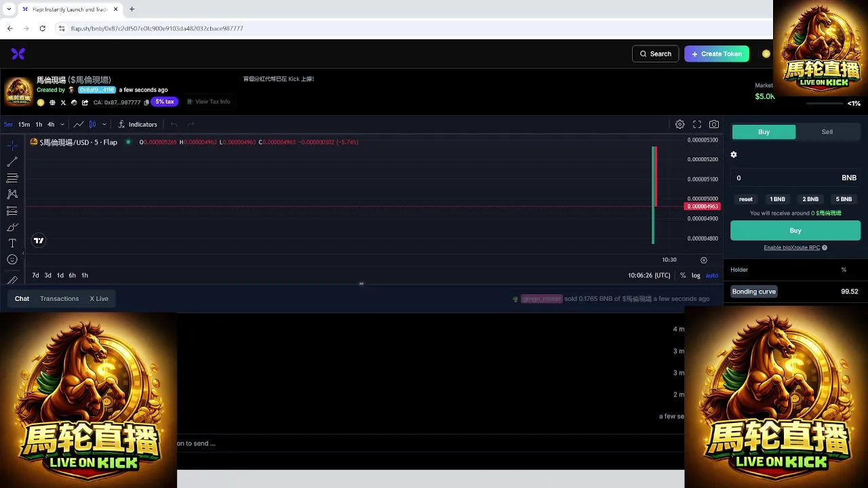Select the line chart style
This screenshot has width=868, height=488.
pyautogui.click(x=79, y=124)
